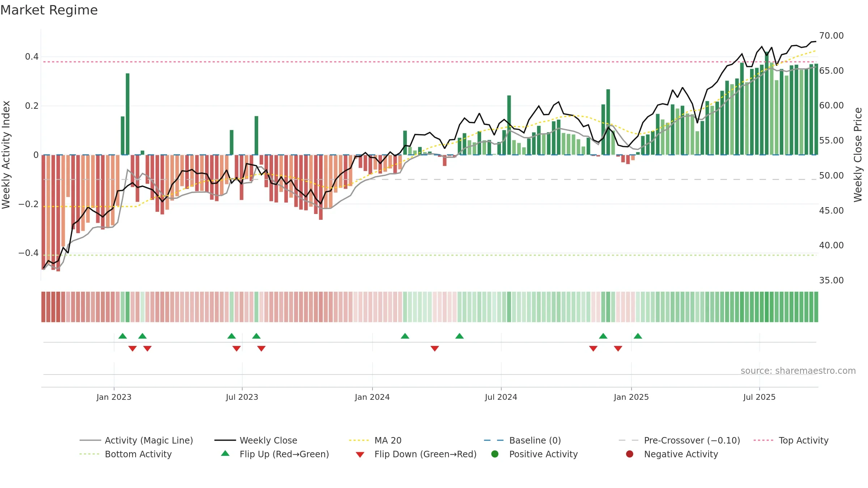Click the last red flip-down marker before Jan 2025
This screenshot has height=488, width=868.
(x=618, y=348)
